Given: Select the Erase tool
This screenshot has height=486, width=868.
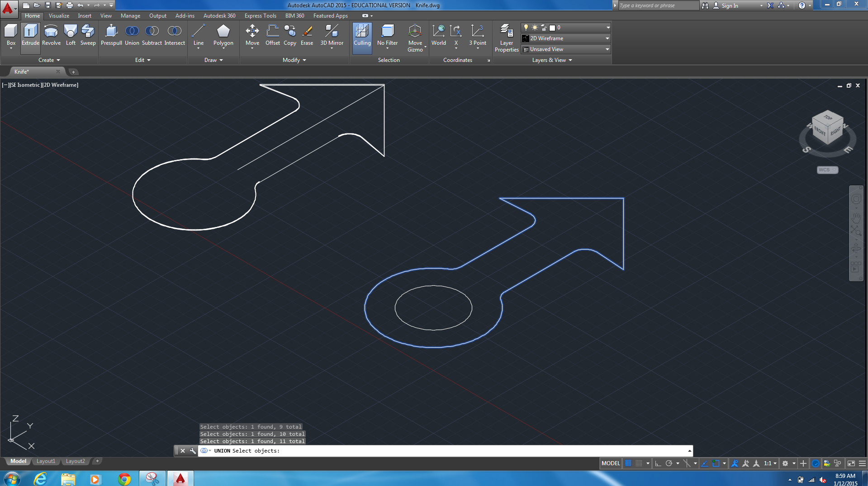Looking at the screenshot, I should click(307, 35).
